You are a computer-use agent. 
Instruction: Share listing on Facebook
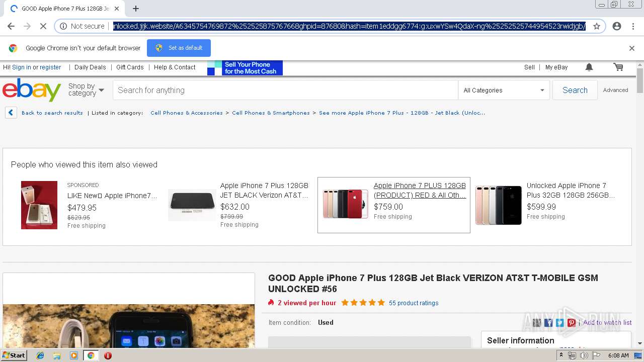coord(548,323)
